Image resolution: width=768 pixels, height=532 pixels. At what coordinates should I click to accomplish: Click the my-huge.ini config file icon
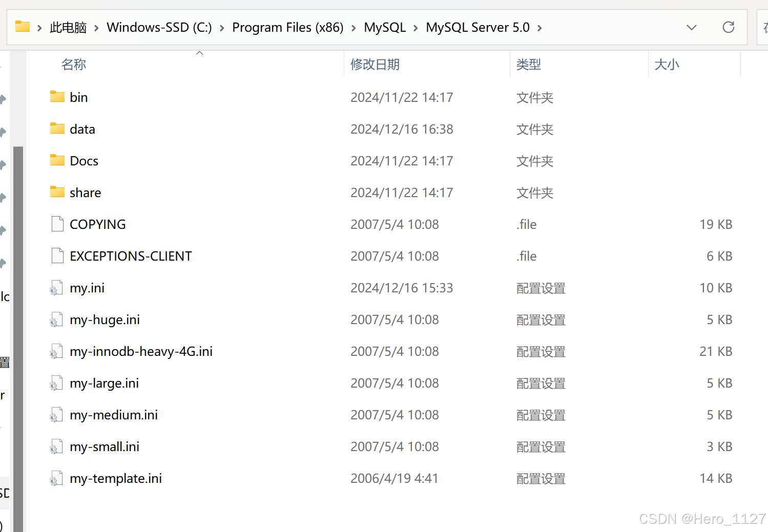click(56, 320)
